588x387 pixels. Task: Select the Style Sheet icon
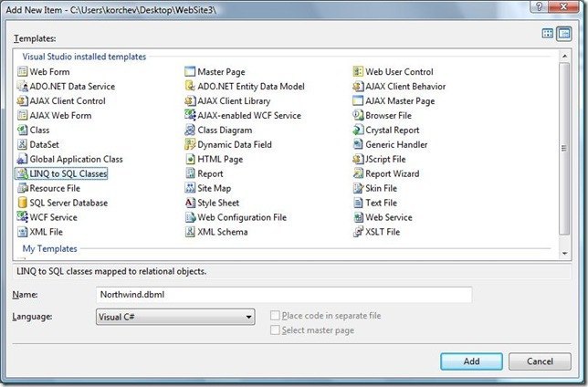click(190, 203)
